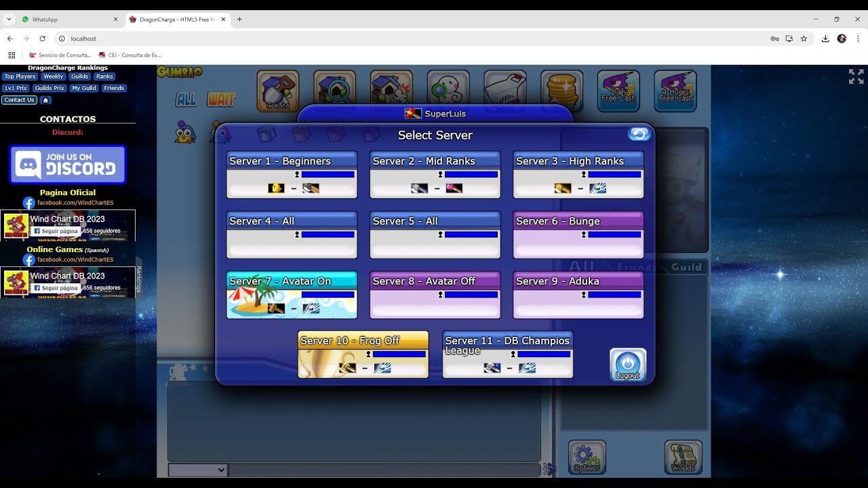Click the chat message input field
Screen dimensions: 868x488
coord(384,470)
